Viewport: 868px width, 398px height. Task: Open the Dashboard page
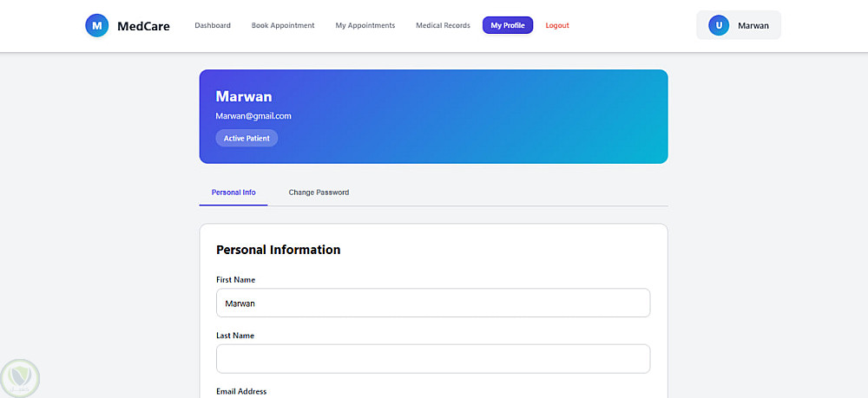(x=213, y=25)
